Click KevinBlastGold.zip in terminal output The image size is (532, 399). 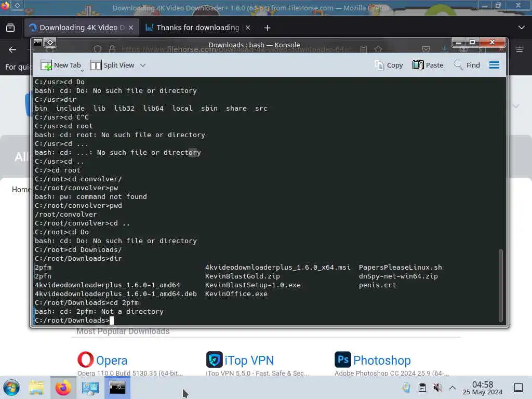coord(242,276)
